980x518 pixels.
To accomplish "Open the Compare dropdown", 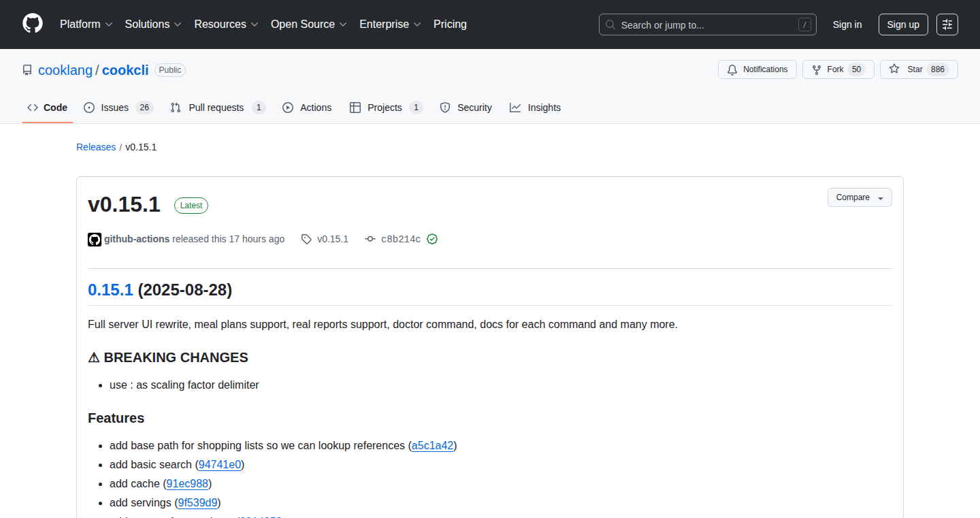I will [860, 197].
